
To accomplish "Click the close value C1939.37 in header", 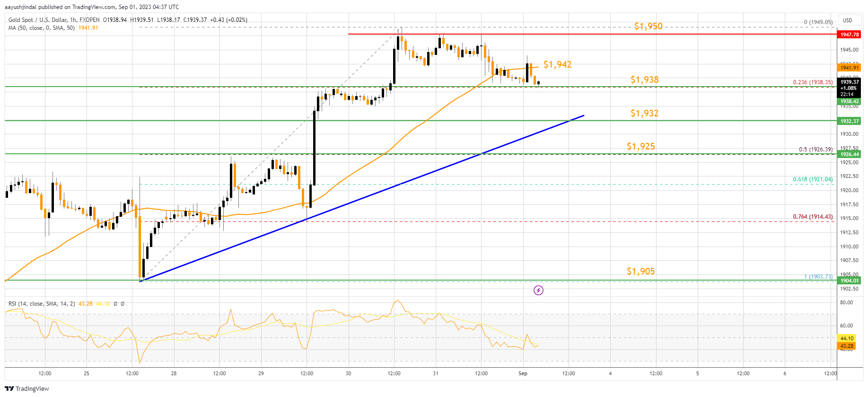I will pyautogui.click(x=195, y=19).
